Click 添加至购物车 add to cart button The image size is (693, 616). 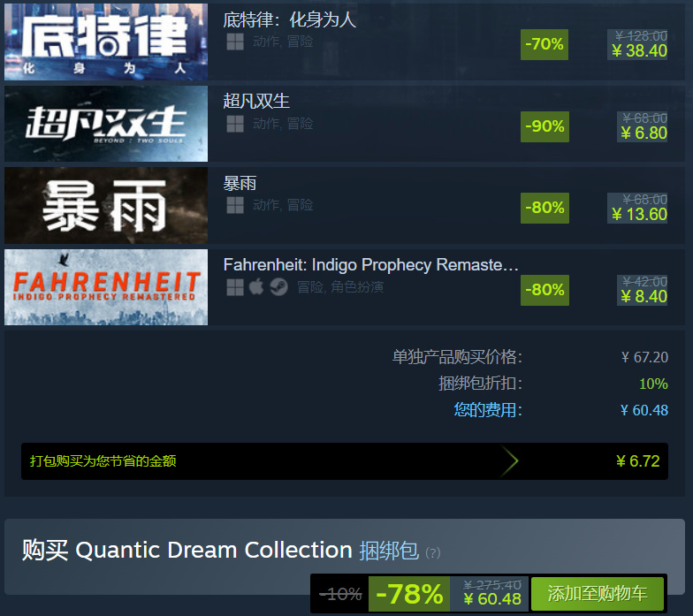(598, 594)
